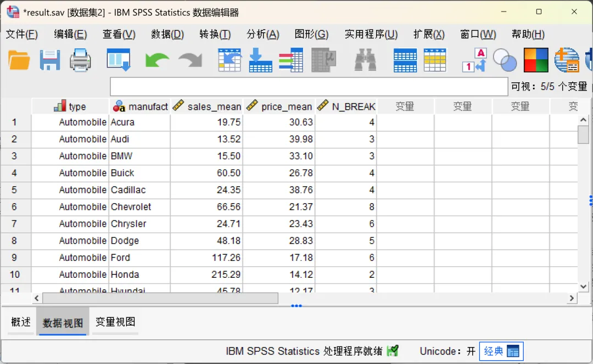Open the 帮助(H) menu

click(528, 35)
